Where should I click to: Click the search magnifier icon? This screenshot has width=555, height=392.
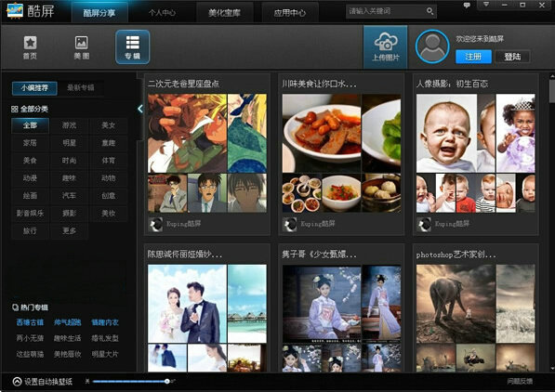[x=429, y=11]
